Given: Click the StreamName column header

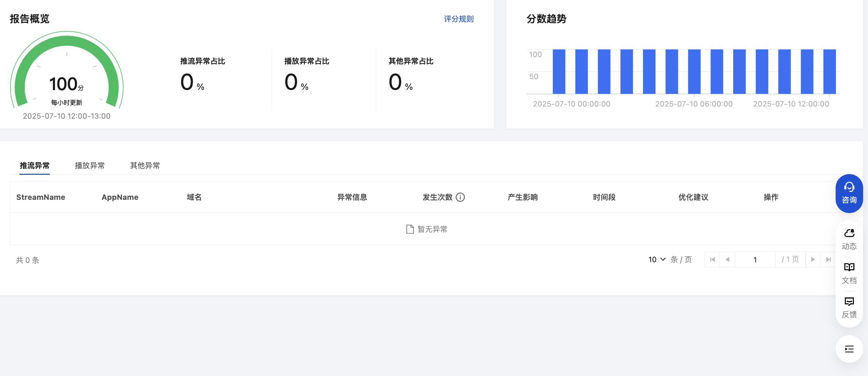Looking at the screenshot, I should [x=41, y=197].
